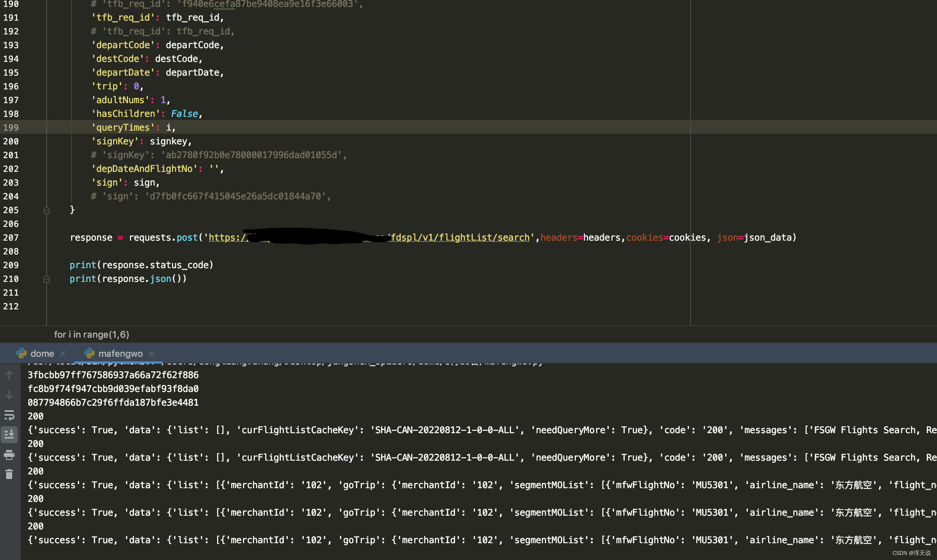937x560 pixels.
Task: Click the False value on line 198
Action: click(184, 114)
